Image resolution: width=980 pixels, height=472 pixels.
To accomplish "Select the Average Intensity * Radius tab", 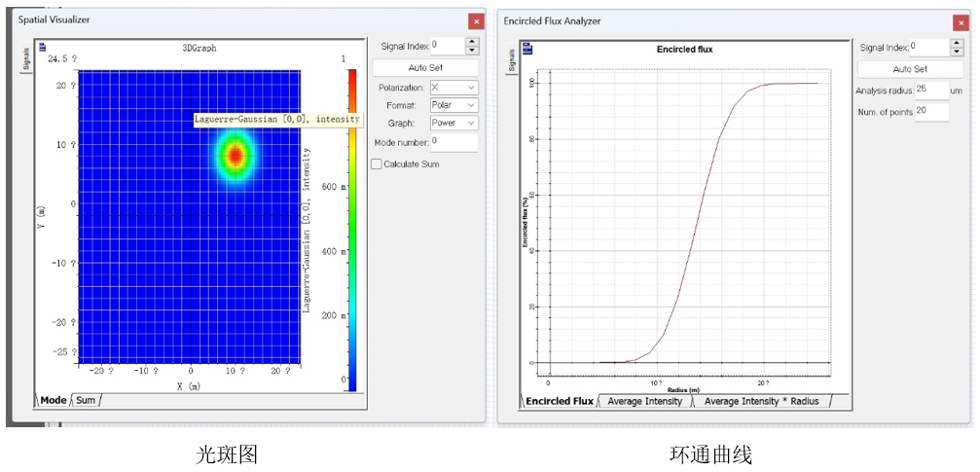I will tap(761, 401).
